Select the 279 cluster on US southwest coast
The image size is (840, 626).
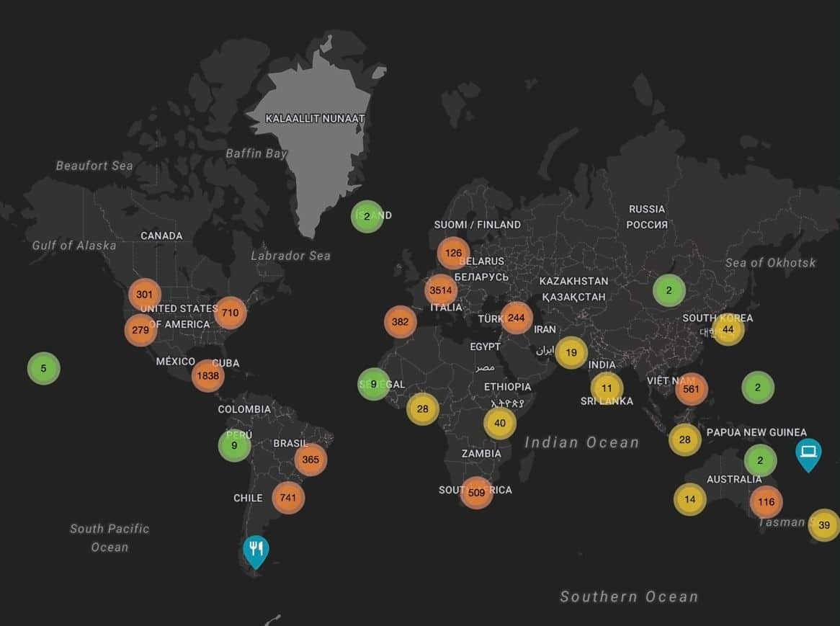[140, 330]
